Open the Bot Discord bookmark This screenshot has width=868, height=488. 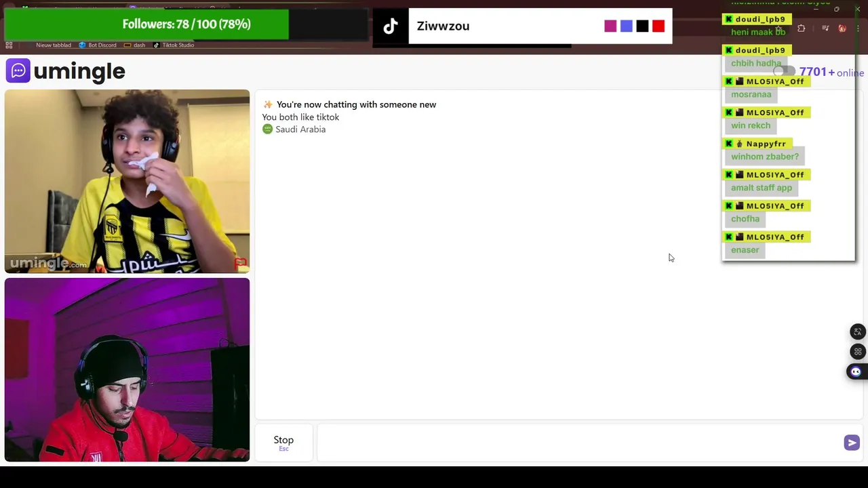(98, 45)
